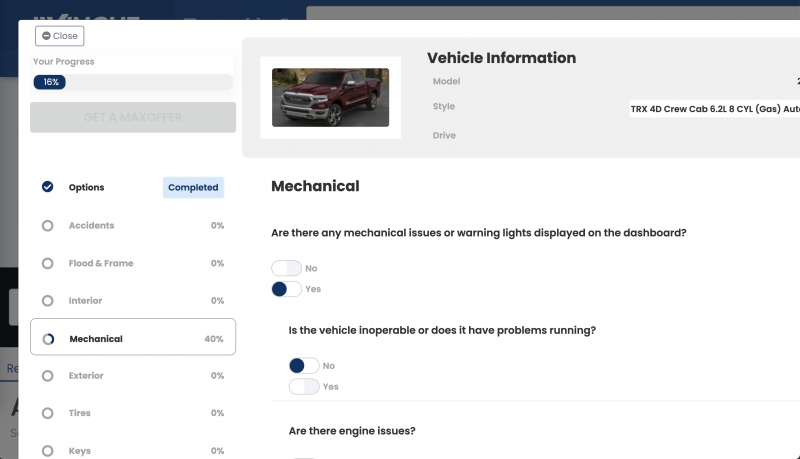Go to the Flood & Frame section
The height and width of the screenshot is (459, 800).
pyautogui.click(x=100, y=264)
